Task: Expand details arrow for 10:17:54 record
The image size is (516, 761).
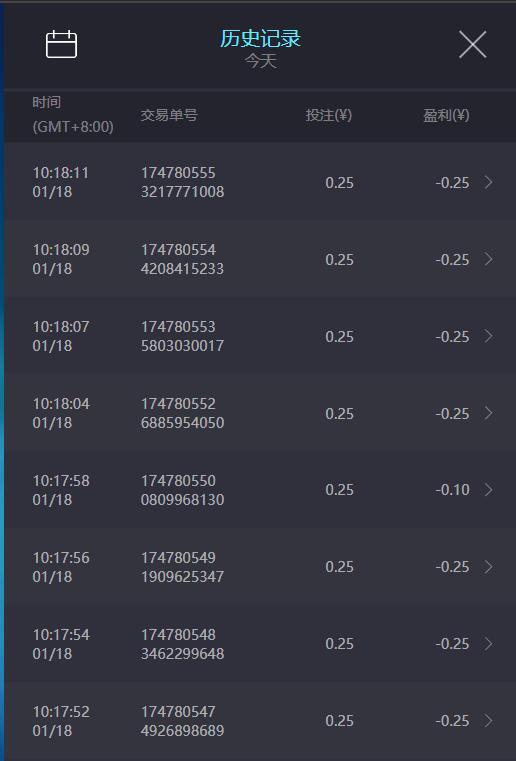Action: (x=488, y=644)
